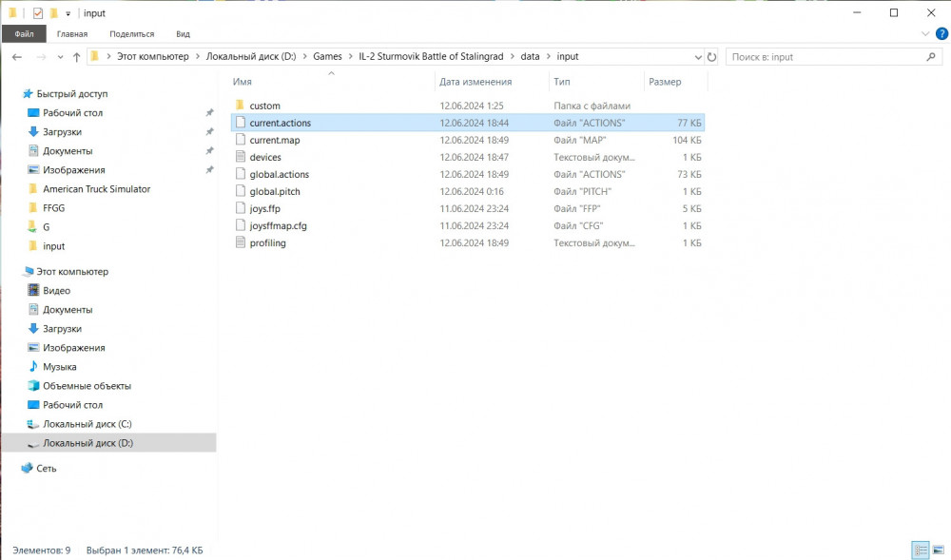Sort files by Дата изменения column
The height and width of the screenshot is (560, 951).
[x=475, y=82]
